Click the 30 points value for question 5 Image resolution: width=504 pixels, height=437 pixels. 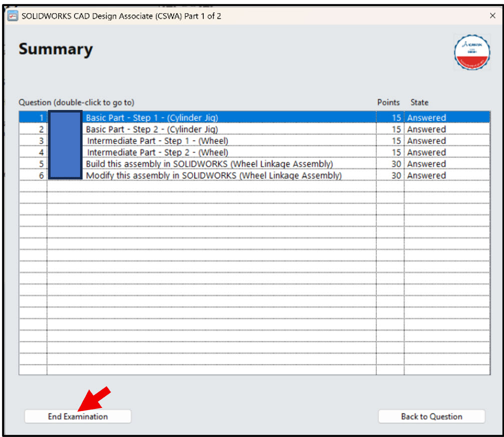click(397, 164)
